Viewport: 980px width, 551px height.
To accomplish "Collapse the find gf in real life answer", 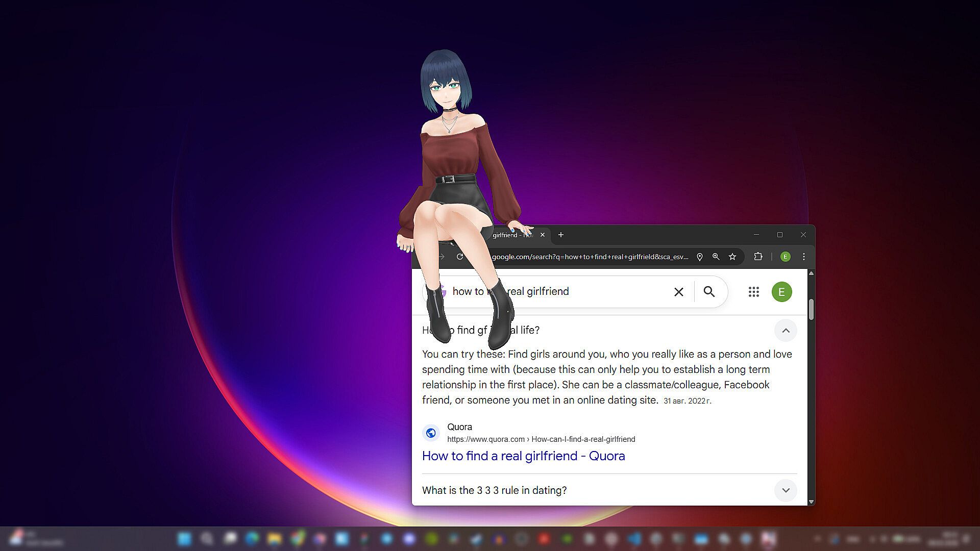I will [x=786, y=331].
